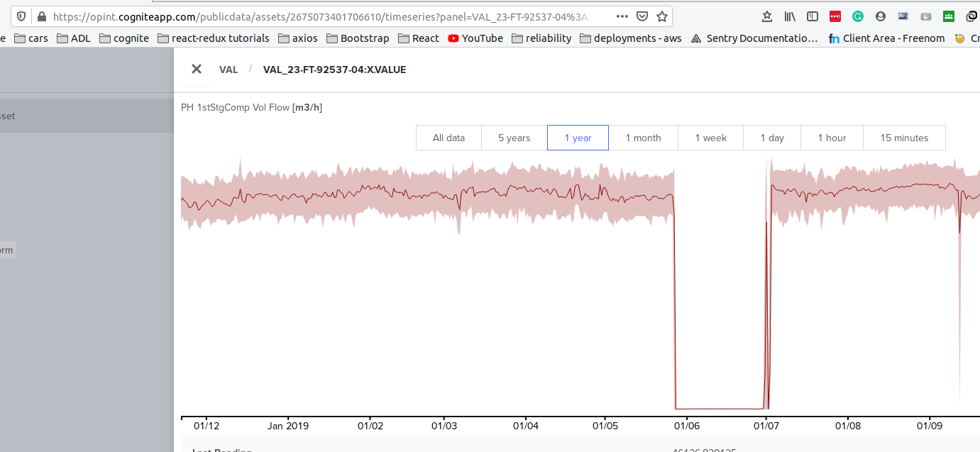Close the timeseries panel with the X
The width and height of the screenshot is (980, 452).
pyautogui.click(x=197, y=69)
